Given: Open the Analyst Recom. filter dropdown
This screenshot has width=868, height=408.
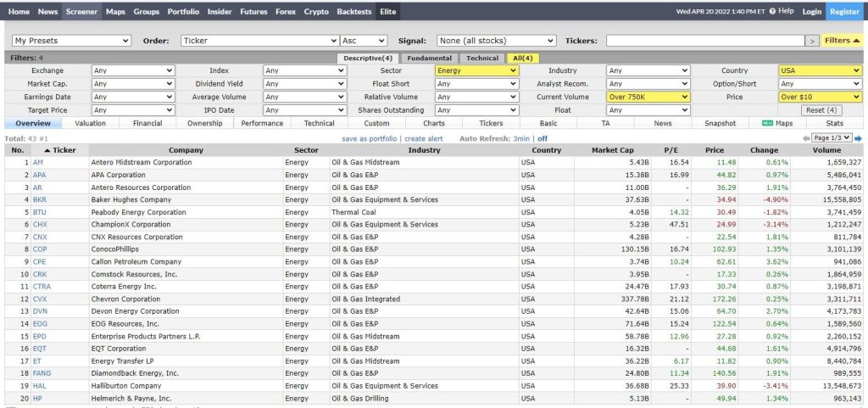Looking at the screenshot, I should 648,84.
